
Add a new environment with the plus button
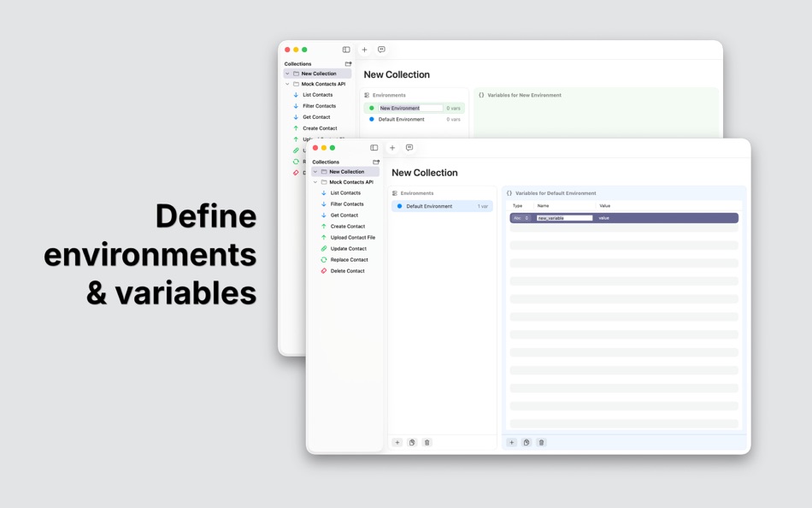(x=397, y=442)
